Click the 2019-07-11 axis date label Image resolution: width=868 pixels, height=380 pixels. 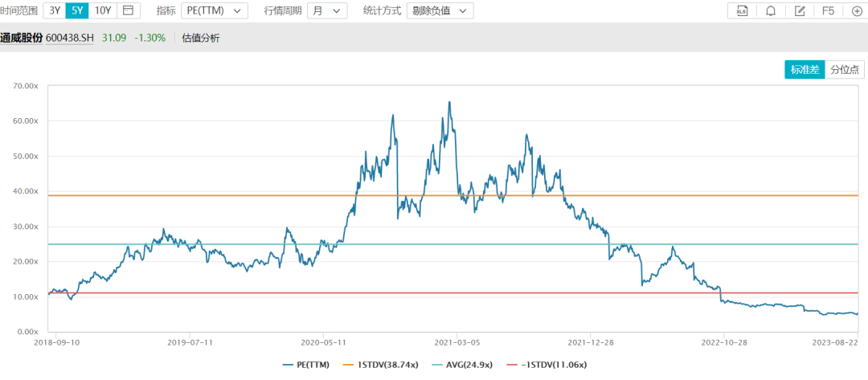(190, 342)
